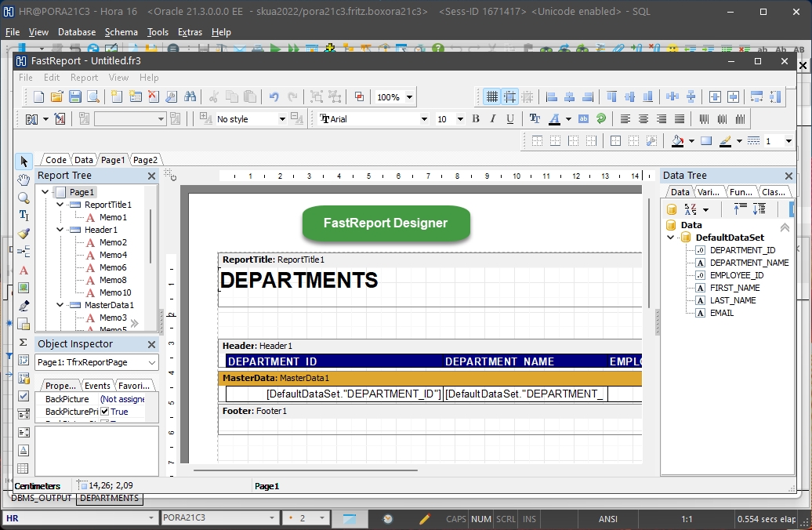Click the Find binoculars icon

click(x=191, y=97)
